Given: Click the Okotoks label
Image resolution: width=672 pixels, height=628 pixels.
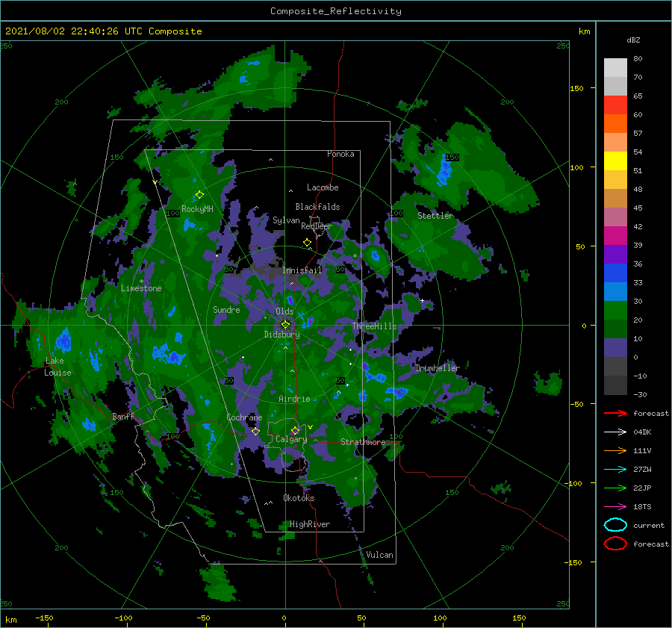Looking at the screenshot, I should pos(299,497).
